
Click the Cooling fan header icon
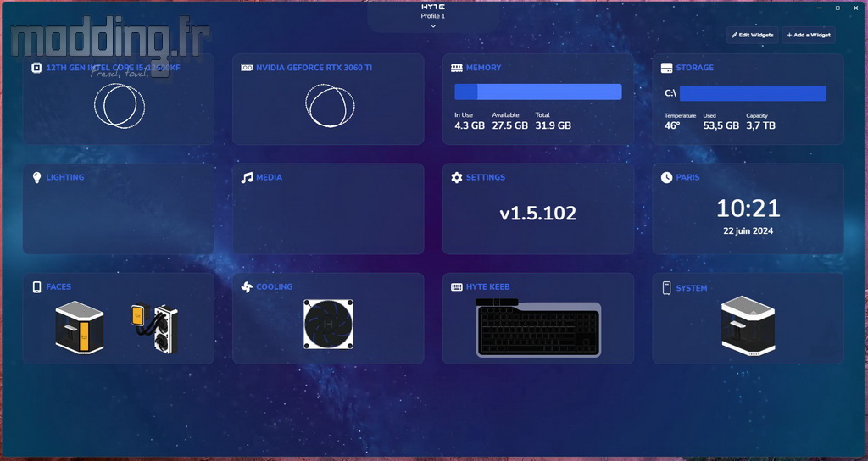[247, 287]
